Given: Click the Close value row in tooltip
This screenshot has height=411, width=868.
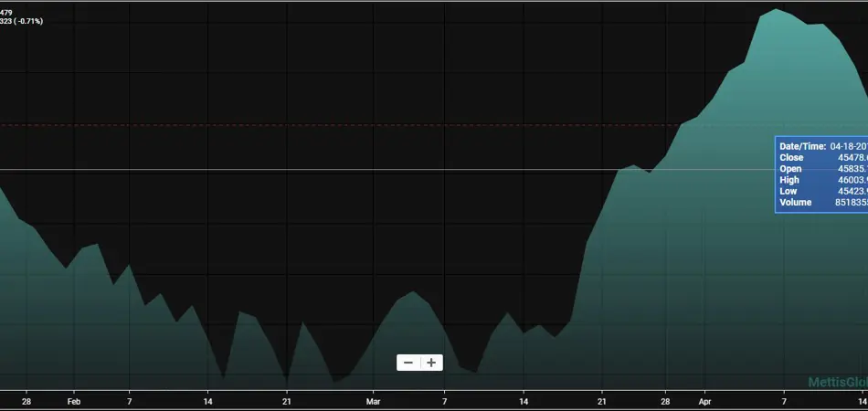Looking at the screenshot, I should coord(821,158).
